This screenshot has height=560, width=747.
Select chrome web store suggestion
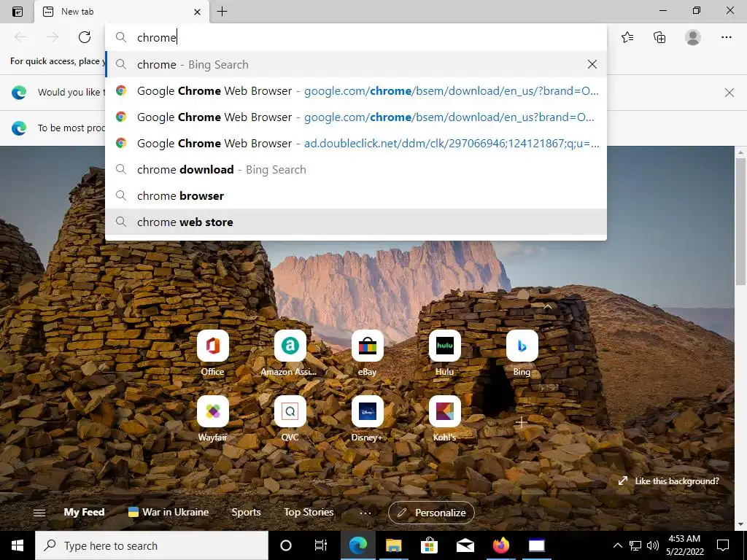(x=356, y=222)
